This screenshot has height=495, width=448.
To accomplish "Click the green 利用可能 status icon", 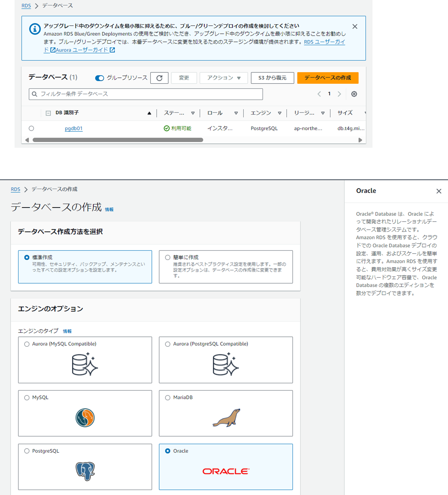I will (x=167, y=128).
